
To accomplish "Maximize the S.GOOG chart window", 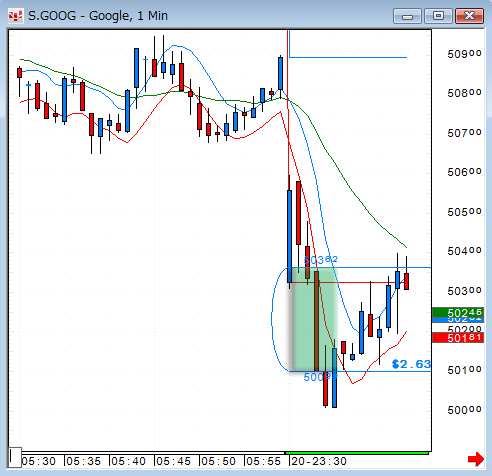I will pos(438,16).
